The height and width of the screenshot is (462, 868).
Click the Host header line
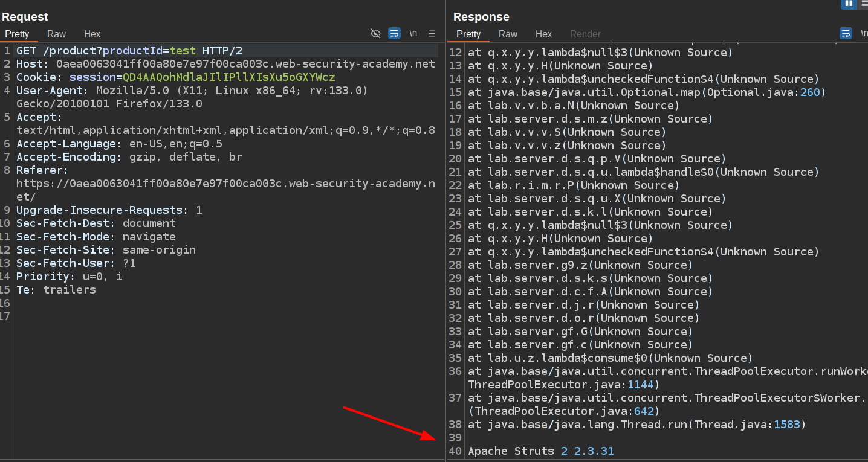pyautogui.click(x=225, y=64)
